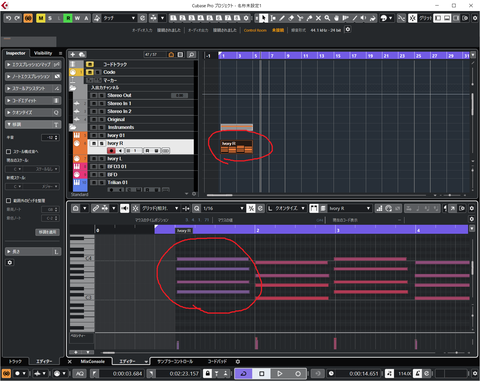Click the monitor speaker button on Ivory R
The image size is (480, 381).
(120, 151)
